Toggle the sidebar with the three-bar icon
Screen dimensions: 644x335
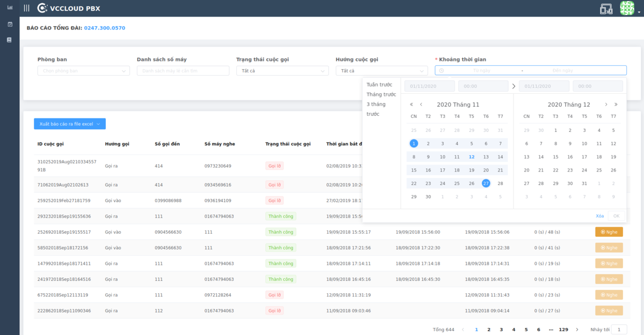pyautogui.click(x=27, y=8)
